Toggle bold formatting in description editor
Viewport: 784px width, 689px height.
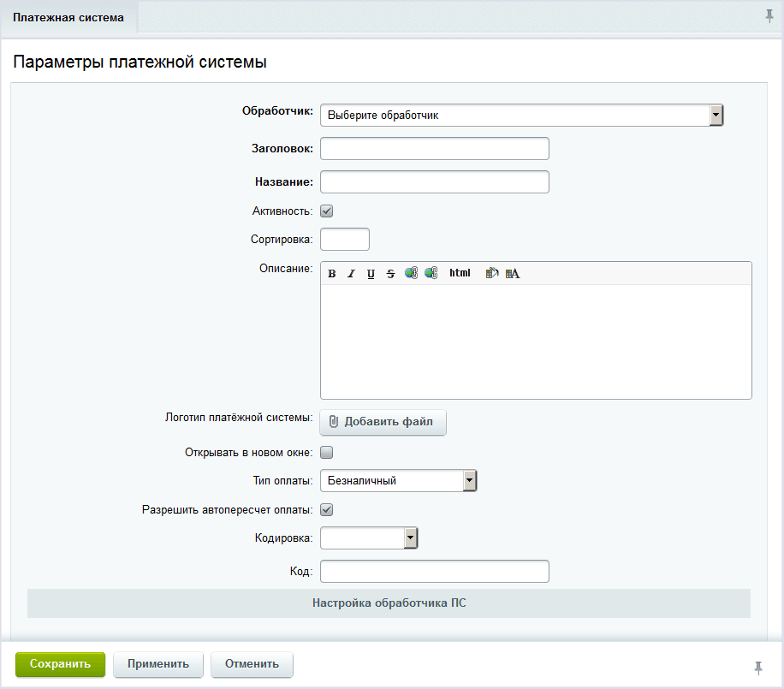332,274
